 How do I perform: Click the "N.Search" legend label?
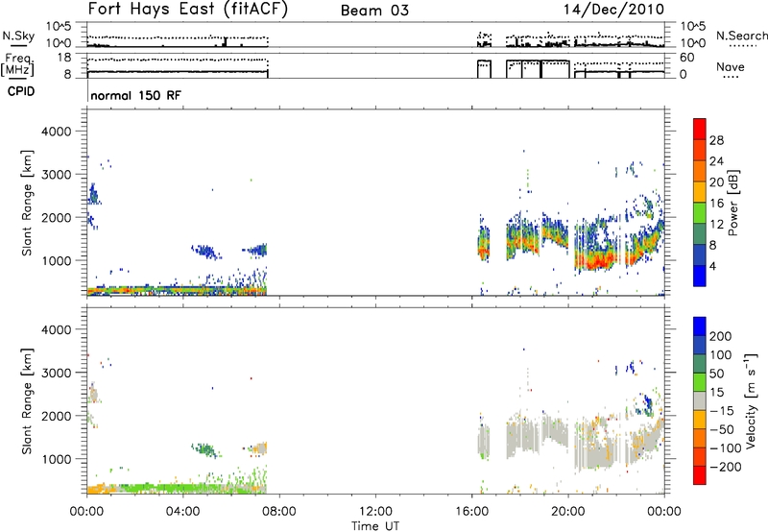tap(741, 36)
